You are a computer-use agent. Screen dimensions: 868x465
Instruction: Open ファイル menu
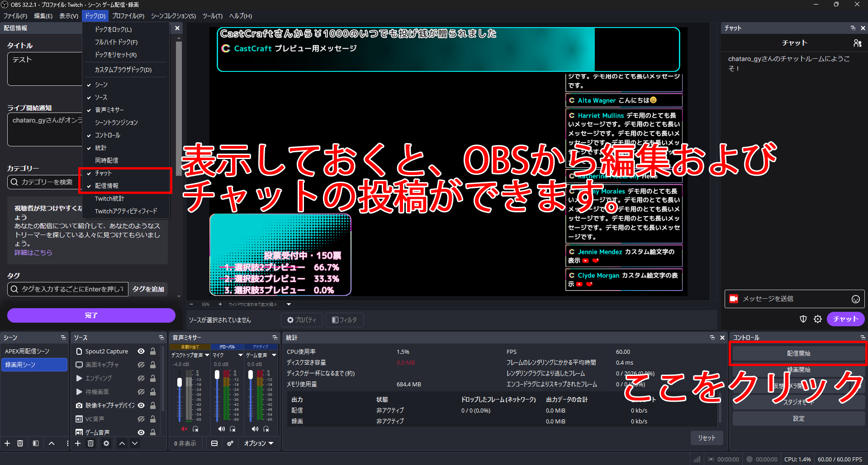pos(15,16)
